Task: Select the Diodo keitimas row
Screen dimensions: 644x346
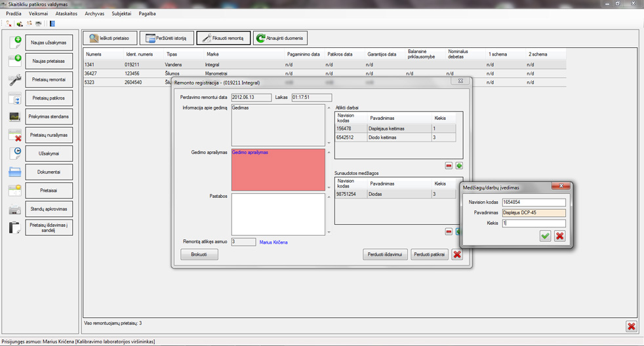Action: point(384,138)
